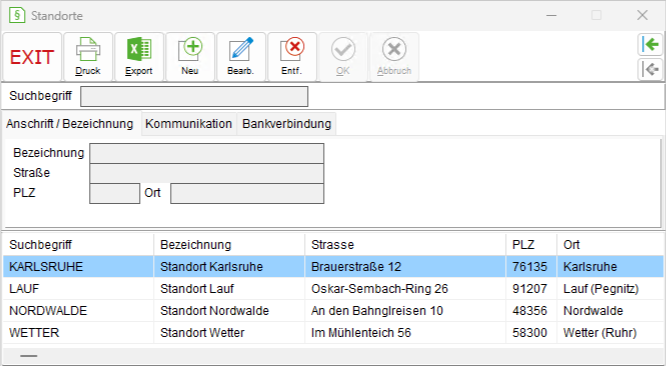Click into the Ort input field
This screenshot has width=666, height=366.
[x=247, y=193]
